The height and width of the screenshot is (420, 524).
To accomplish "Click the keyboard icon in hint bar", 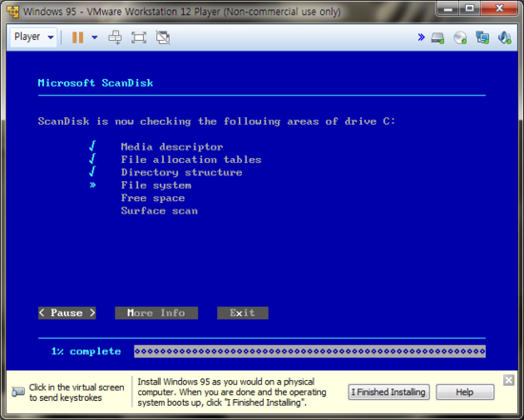I will tap(18, 391).
